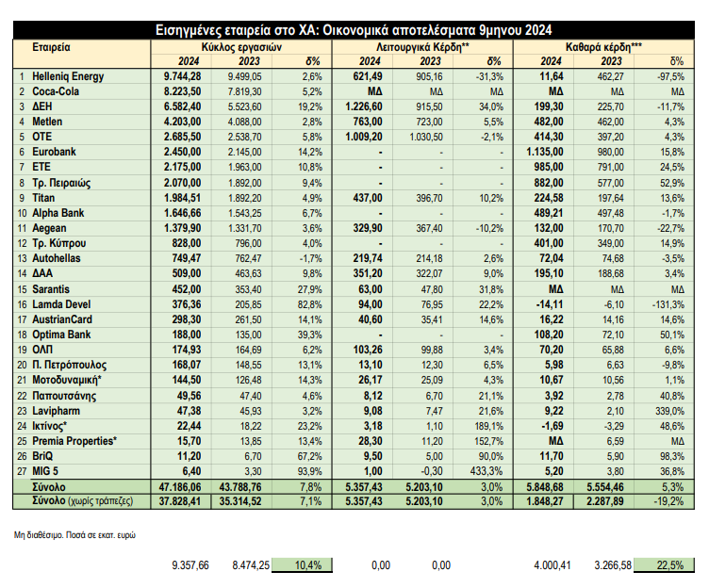Select the 'BriQ' company cell
This screenshot has height=588, width=709.
pyautogui.click(x=42, y=456)
